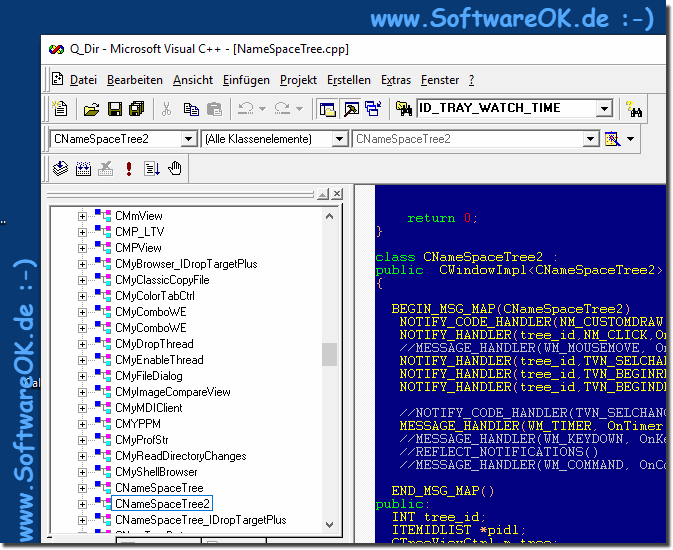This screenshot has height=550, width=673.
Task: Open the Bearbeiten menu
Action: (135, 80)
